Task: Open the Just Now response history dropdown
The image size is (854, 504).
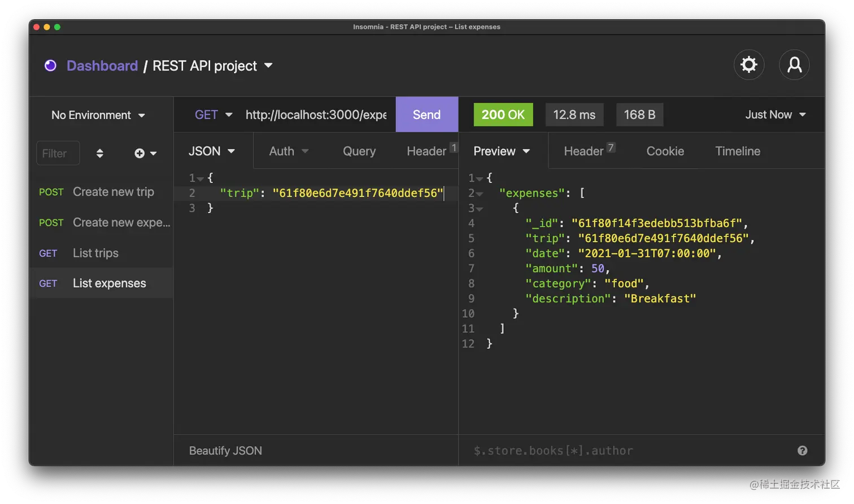Action: tap(775, 115)
